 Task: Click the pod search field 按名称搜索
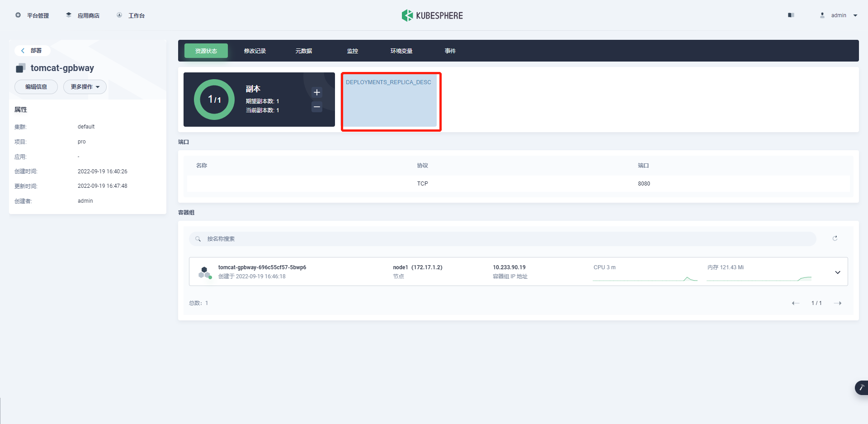503,239
